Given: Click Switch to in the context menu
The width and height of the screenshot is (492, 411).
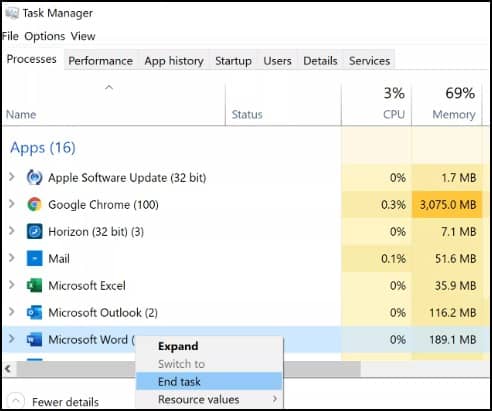Looking at the screenshot, I should click(209, 364).
